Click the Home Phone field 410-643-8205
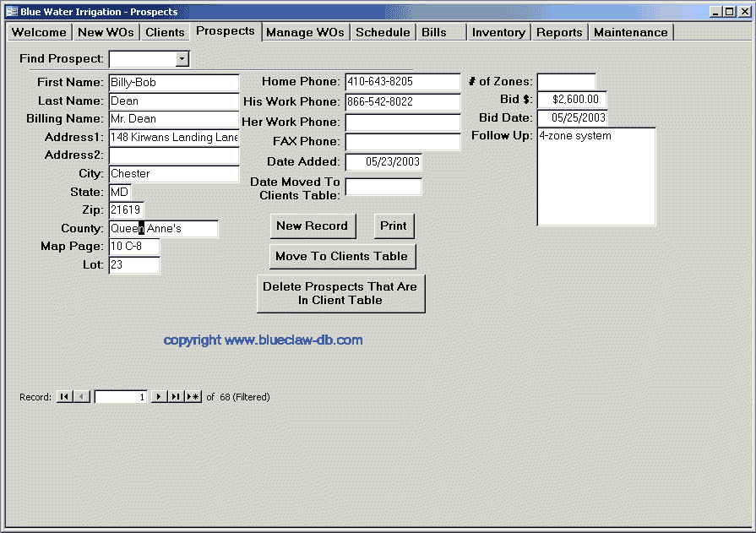Screen dimensions: 756x533 [x=403, y=82]
